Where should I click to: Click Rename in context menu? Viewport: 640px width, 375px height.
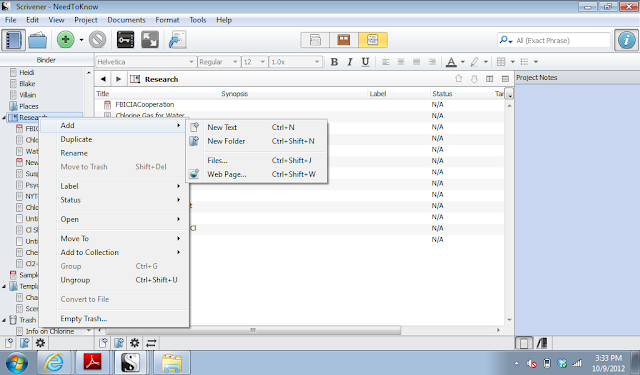(x=114, y=153)
